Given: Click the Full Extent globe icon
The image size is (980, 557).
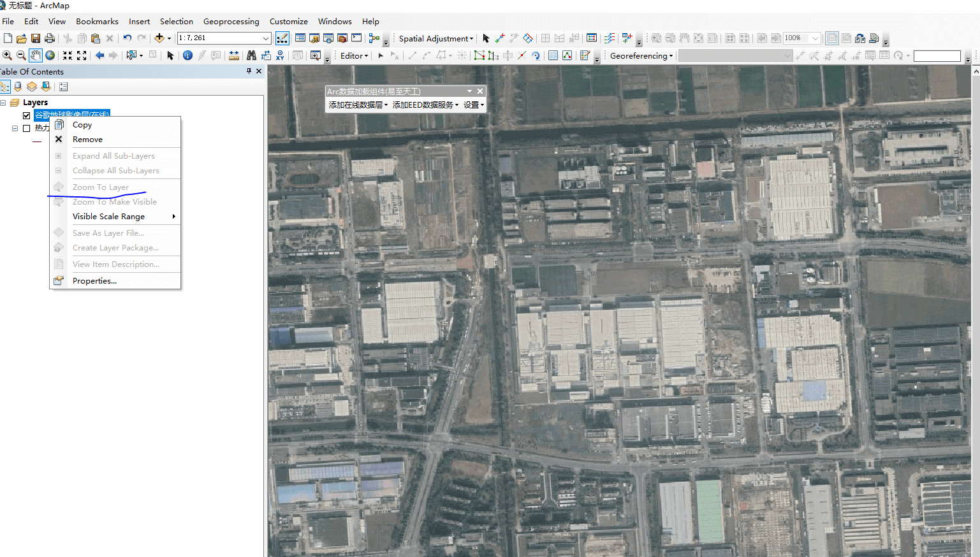Looking at the screenshot, I should pyautogui.click(x=50, y=55).
